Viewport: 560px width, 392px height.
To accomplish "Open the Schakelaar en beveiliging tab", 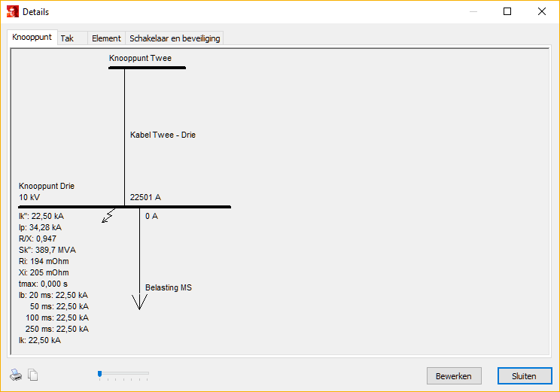I will click(175, 38).
